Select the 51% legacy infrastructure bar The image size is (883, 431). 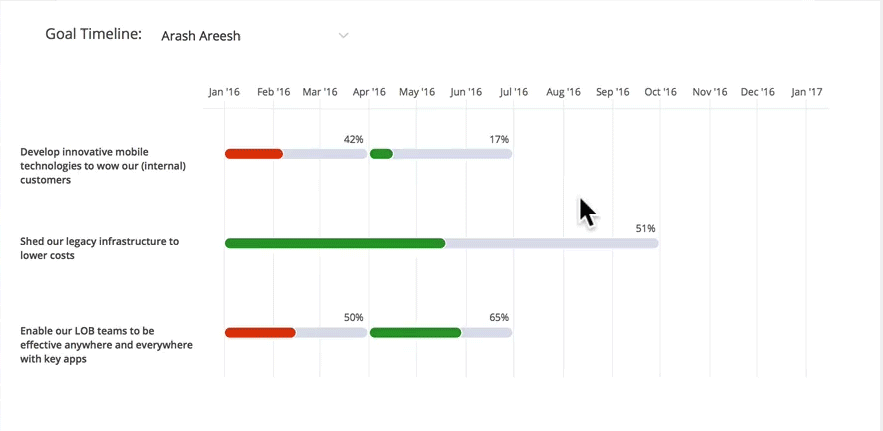pyautogui.click(x=442, y=243)
